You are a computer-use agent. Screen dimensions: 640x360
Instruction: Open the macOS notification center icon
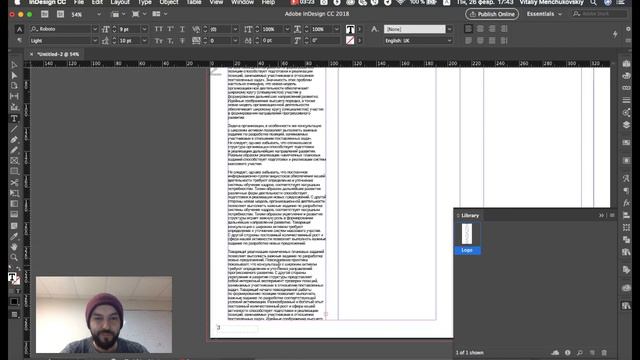coord(620,2)
